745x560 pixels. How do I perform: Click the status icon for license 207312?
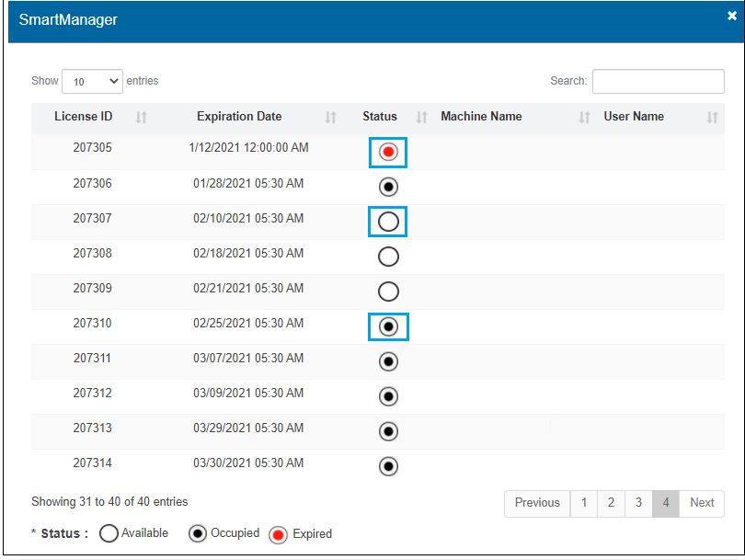point(388,396)
